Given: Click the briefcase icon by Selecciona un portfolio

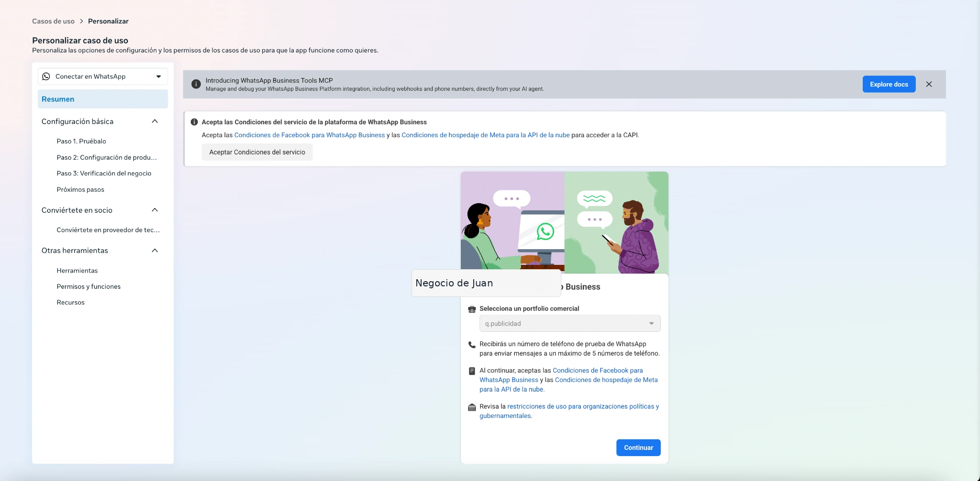Looking at the screenshot, I should (472, 309).
